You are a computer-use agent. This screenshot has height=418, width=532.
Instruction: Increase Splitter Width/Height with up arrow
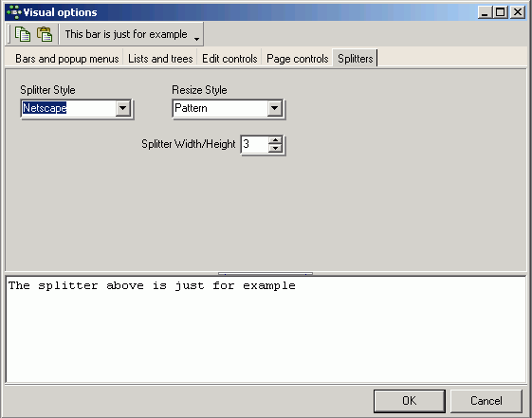275,140
